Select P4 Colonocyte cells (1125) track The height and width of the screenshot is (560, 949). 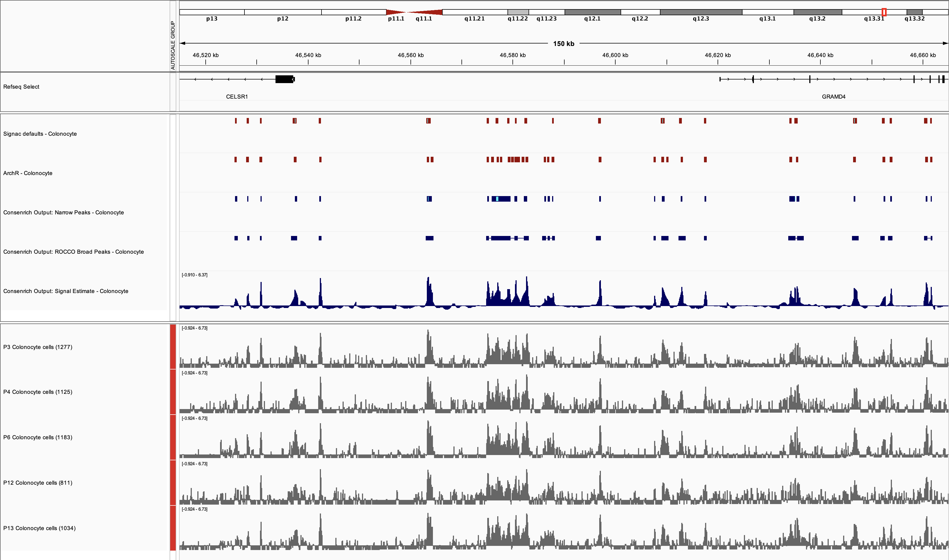(x=38, y=392)
